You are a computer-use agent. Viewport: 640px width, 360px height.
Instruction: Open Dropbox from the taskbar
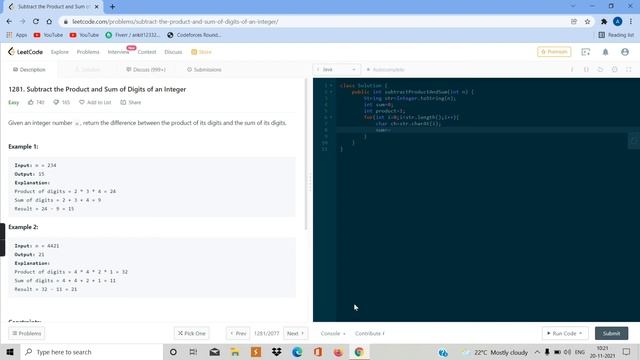coord(276,352)
